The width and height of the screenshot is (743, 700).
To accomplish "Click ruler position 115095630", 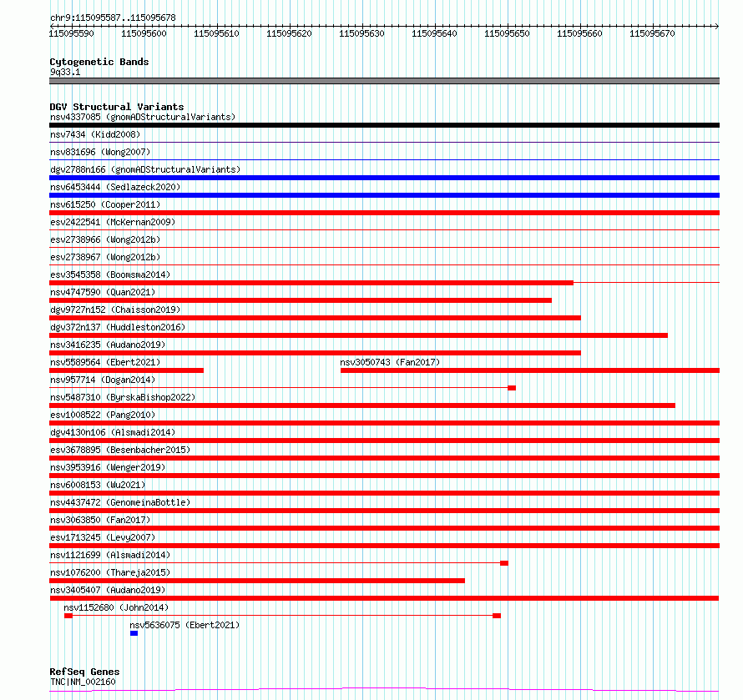I will point(362,33).
